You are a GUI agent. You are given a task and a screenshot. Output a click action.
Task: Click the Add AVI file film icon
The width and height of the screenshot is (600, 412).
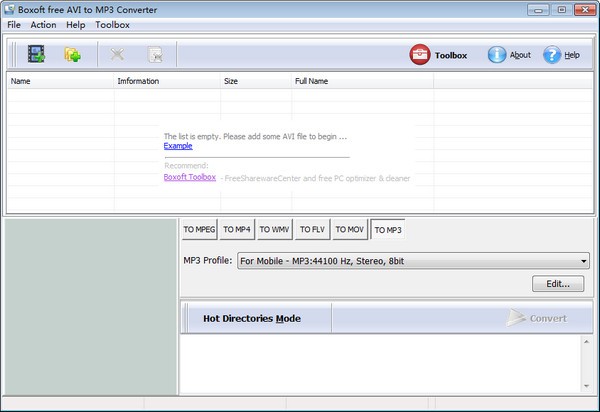(x=36, y=54)
